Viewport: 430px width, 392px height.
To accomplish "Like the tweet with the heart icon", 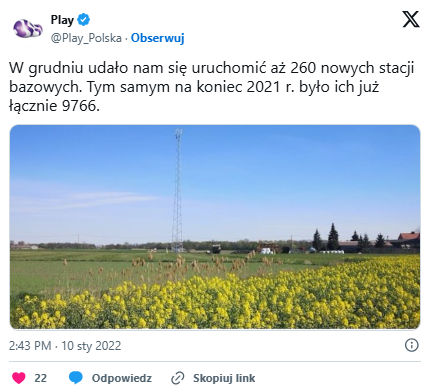I will tap(19, 378).
